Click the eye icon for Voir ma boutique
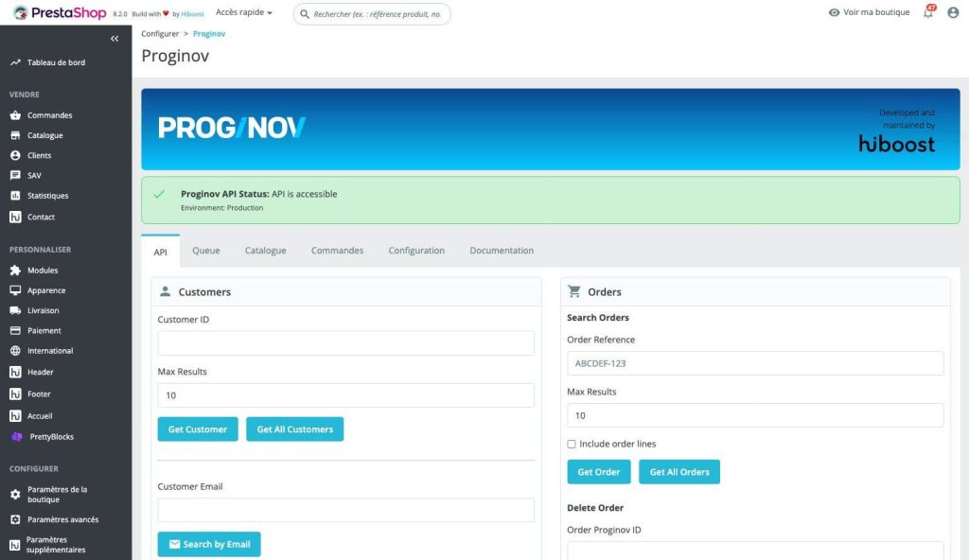969x560 pixels. click(834, 12)
